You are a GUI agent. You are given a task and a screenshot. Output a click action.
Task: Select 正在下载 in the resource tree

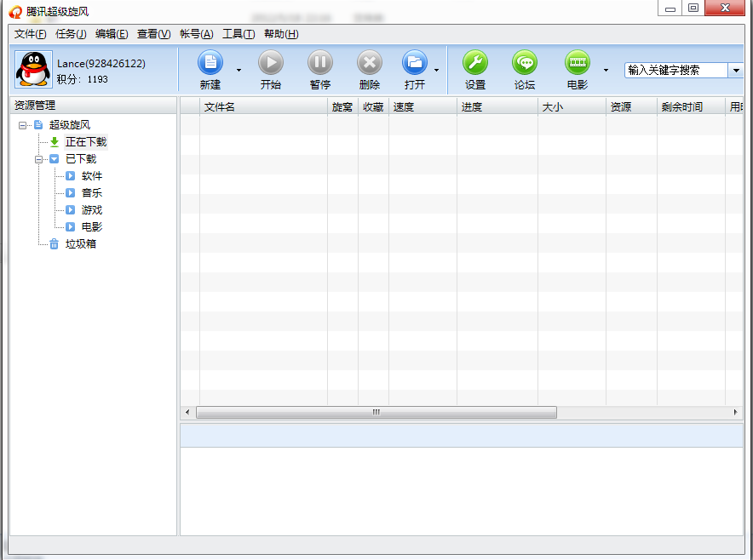(x=86, y=142)
